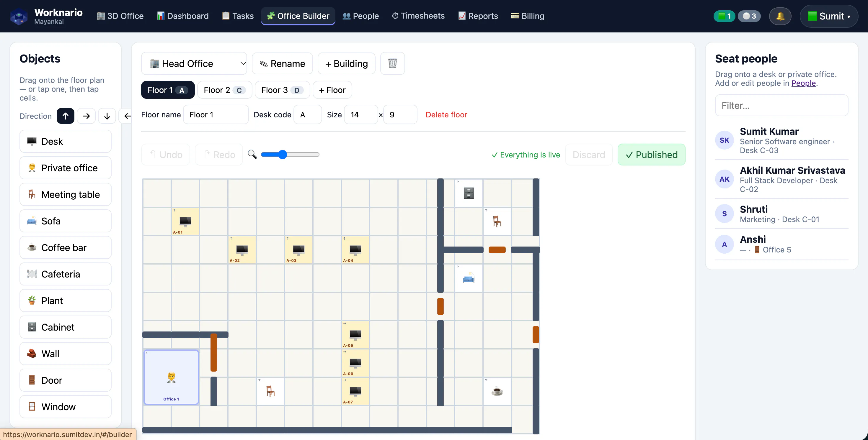Pick the Plant object

pyautogui.click(x=65, y=301)
